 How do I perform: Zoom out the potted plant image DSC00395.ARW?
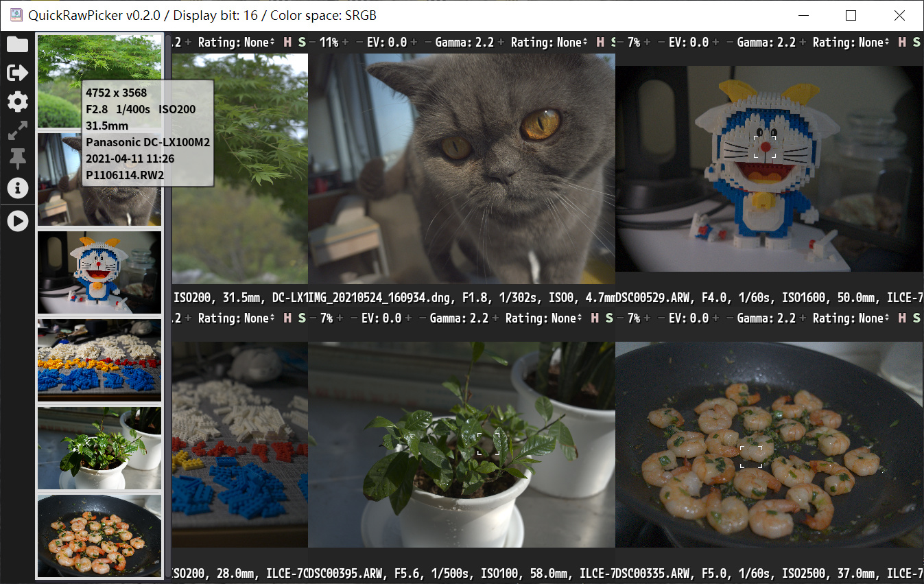[x=312, y=318]
